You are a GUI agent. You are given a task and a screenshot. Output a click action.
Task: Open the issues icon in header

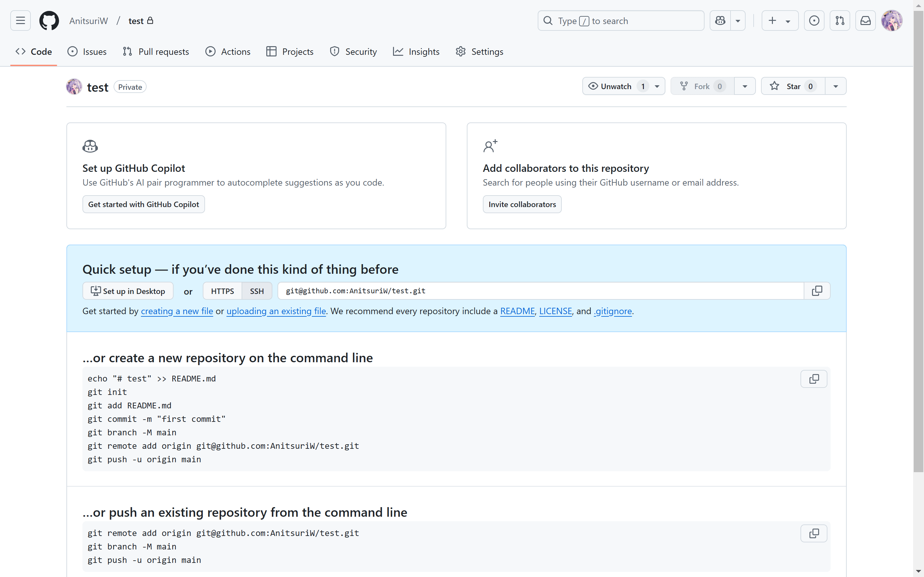point(814,21)
